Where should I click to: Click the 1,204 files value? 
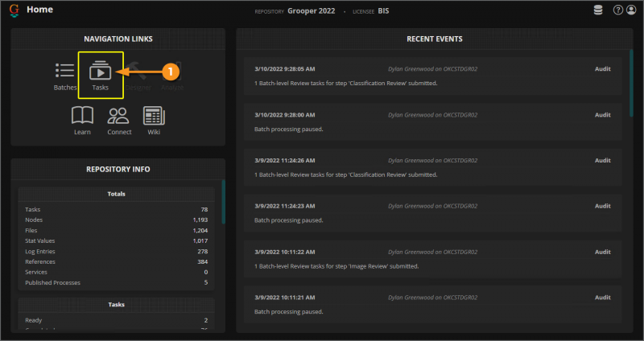(200, 230)
